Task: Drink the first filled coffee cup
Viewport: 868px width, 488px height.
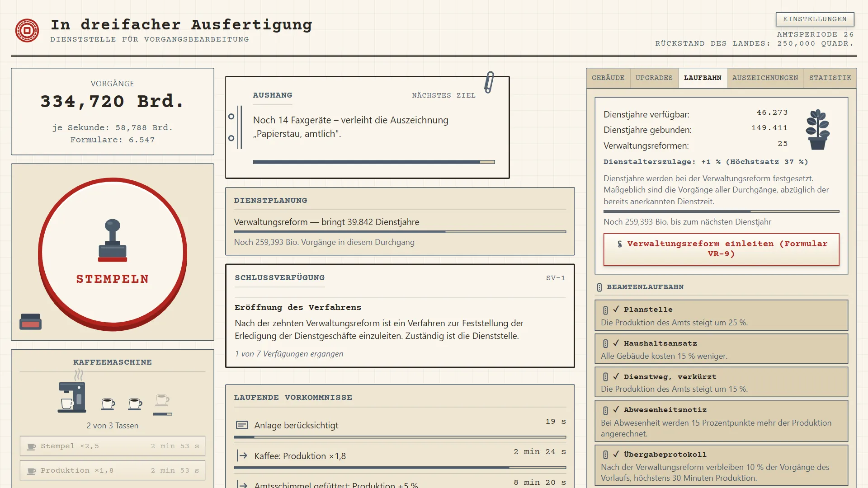Action: (x=108, y=404)
